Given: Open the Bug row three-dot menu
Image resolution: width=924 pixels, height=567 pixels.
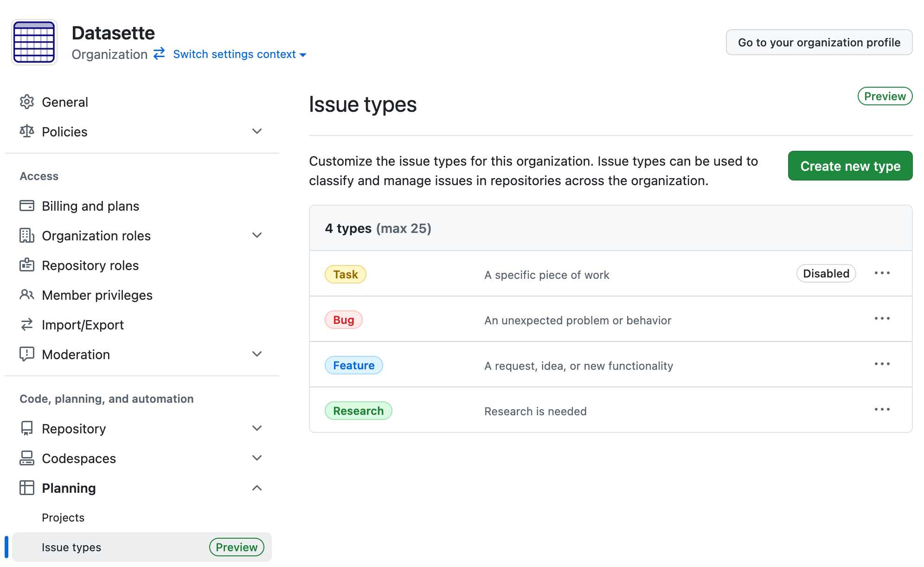Looking at the screenshot, I should point(882,318).
